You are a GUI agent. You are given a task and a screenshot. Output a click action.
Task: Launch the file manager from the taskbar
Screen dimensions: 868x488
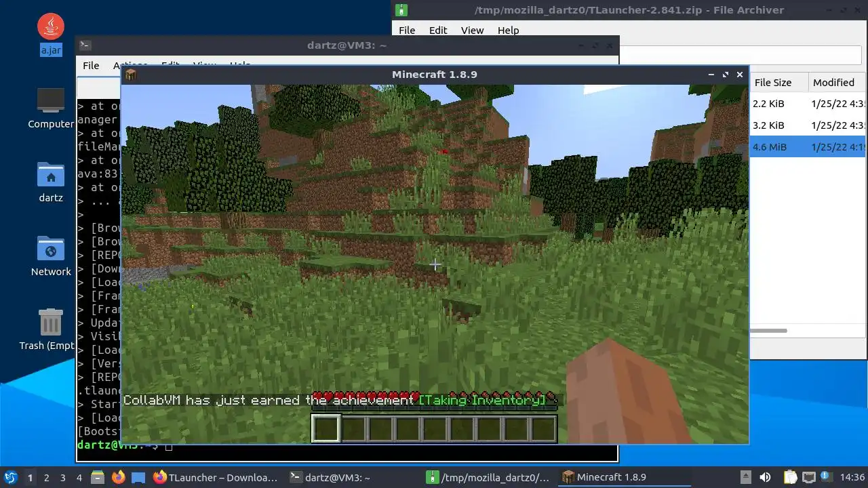point(98,477)
